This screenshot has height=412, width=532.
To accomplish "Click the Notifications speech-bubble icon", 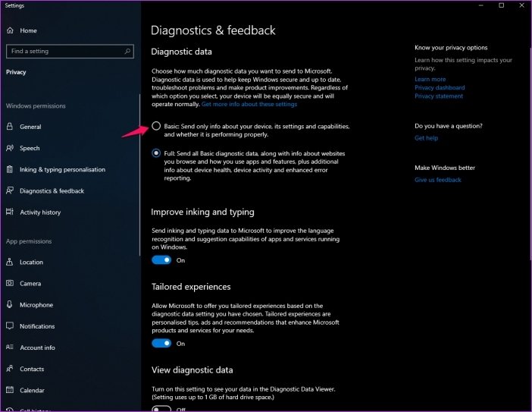I will coord(10,326).
